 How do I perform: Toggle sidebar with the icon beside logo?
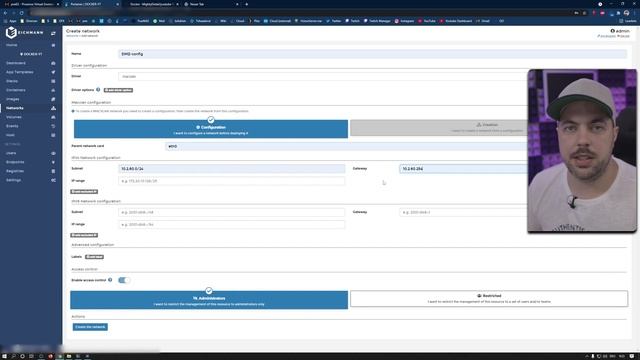(53, 33)
